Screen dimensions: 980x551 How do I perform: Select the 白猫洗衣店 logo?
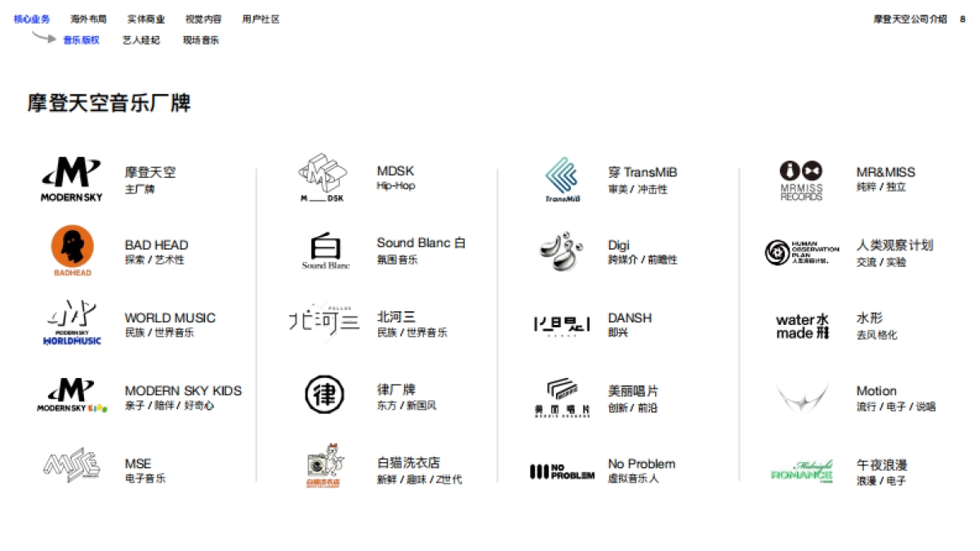[324, 467]
